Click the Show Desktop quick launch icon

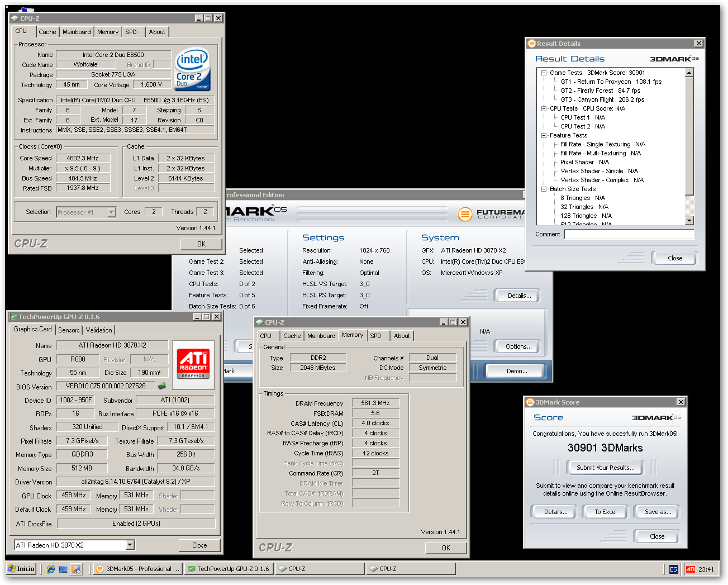(x=63, y=569)
